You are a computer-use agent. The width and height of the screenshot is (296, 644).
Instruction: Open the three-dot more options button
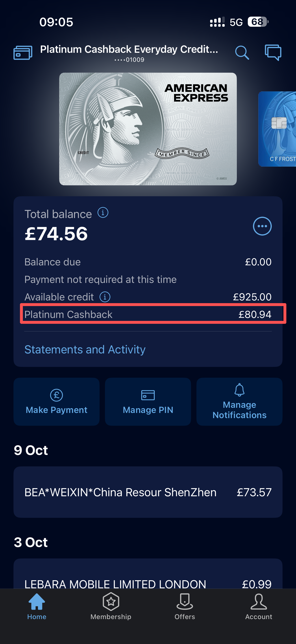[262, 226]
